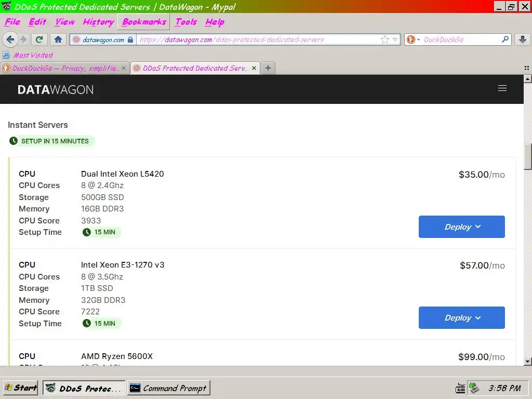Viewport: 532px width, 399px height.
Task: Click the SETUP IN 15 MINUTES badge
Action: click(x=51, y=141)
